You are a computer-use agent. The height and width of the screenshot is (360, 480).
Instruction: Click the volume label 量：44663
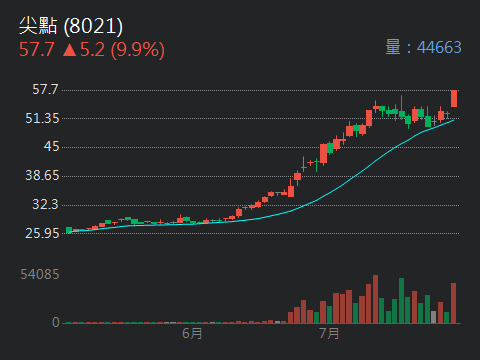click(x=423, y=47)
